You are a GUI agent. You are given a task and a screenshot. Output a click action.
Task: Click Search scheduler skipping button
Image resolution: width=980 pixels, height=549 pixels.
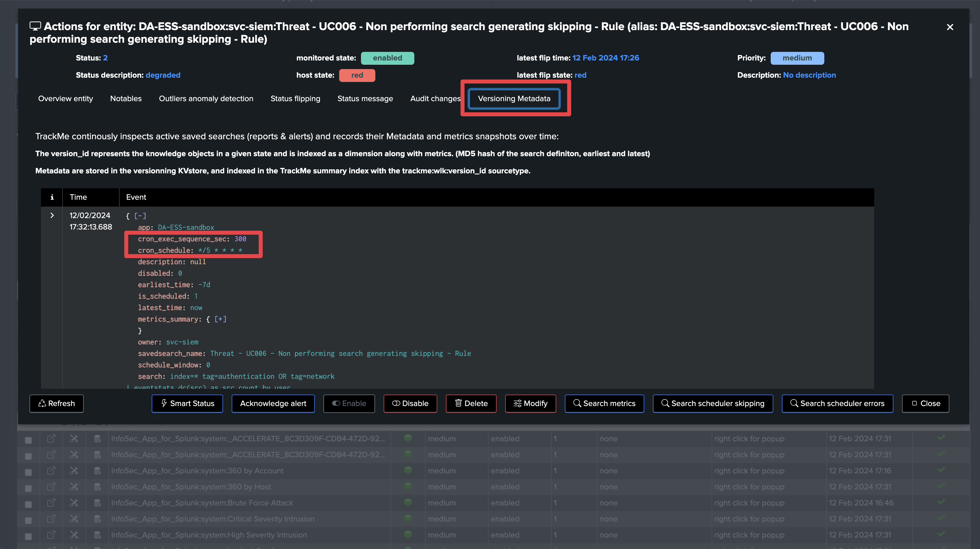click(712, 403)
